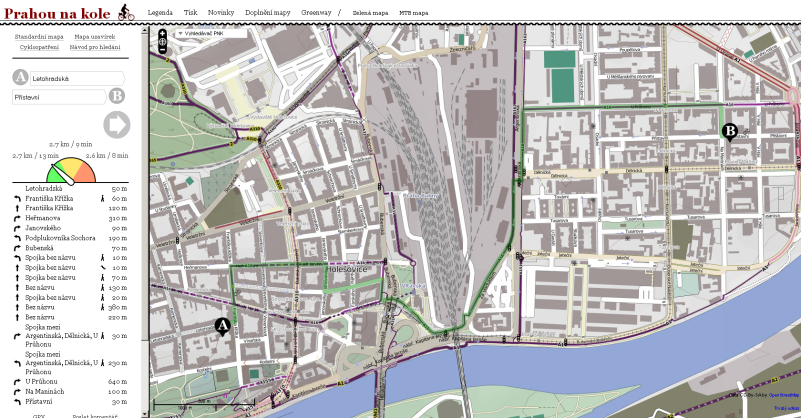Click sidebar scrollbar up arrow
Image resolution: width=801 pixels, height=418 pixels.
tap(145, 30)
